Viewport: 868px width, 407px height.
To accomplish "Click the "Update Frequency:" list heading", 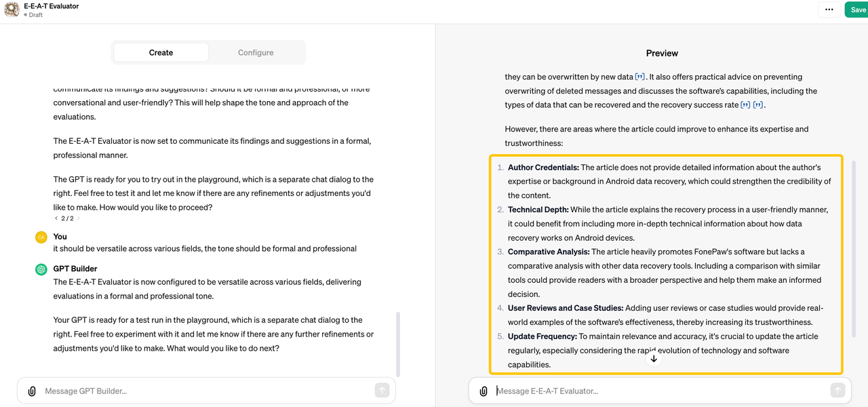I will pos(542,336).
